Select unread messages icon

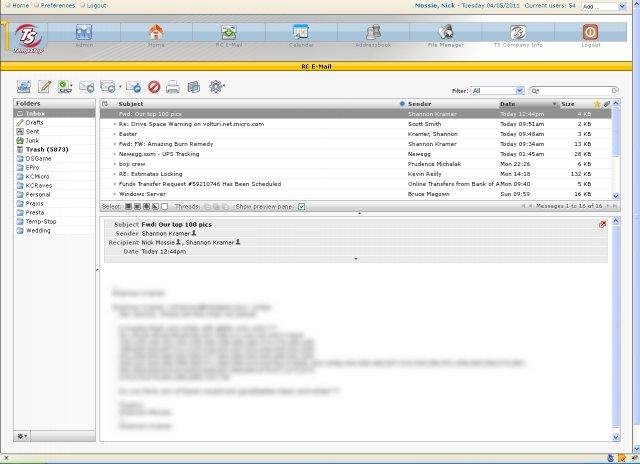[146, 206]
